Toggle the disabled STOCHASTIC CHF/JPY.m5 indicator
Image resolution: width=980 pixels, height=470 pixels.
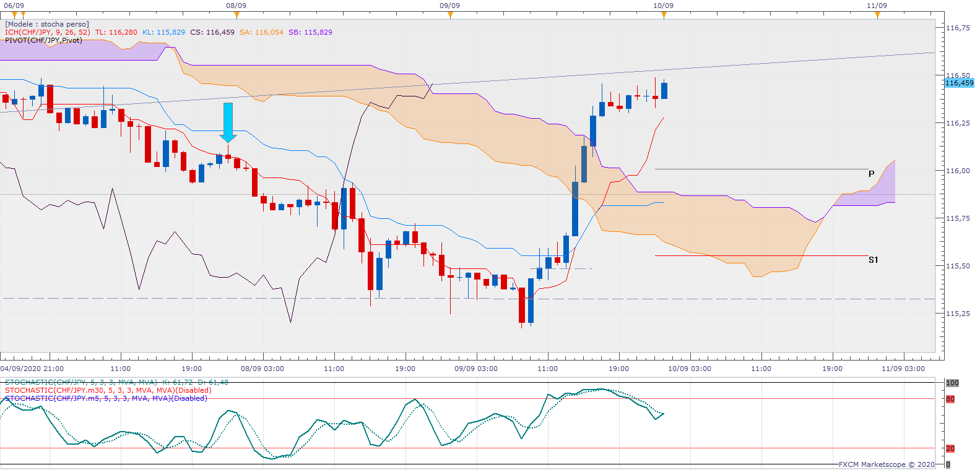click(106, 398)
